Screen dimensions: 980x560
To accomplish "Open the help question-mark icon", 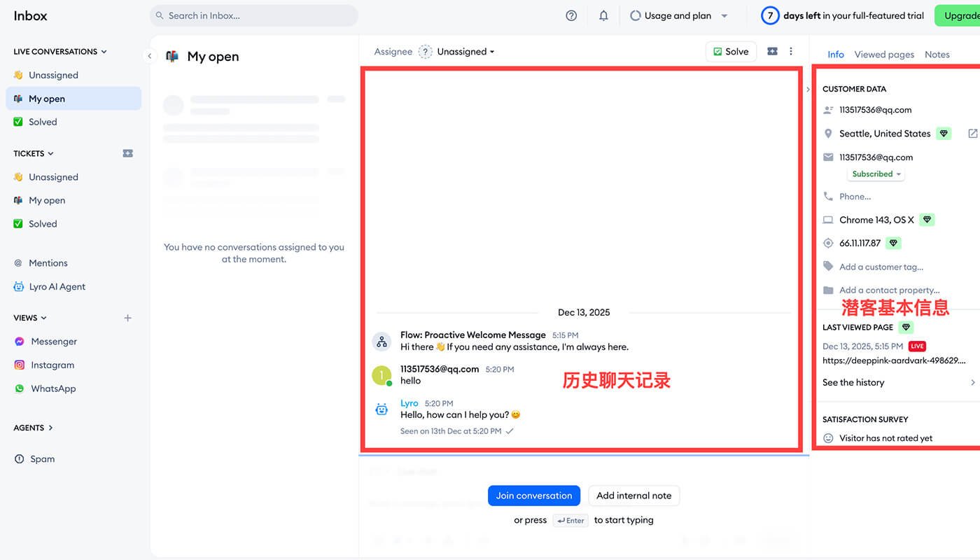I will click(570, 15).
